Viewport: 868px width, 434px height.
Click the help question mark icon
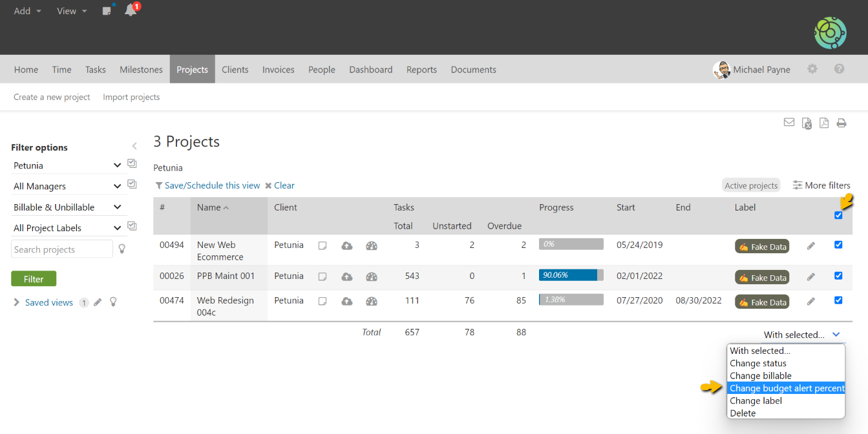pos(839,69)
